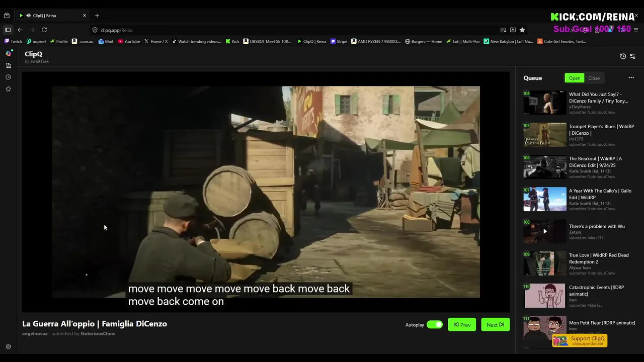Select A Year With The Gallo's thumbnail
644x362 pixels.
(544, 199)
